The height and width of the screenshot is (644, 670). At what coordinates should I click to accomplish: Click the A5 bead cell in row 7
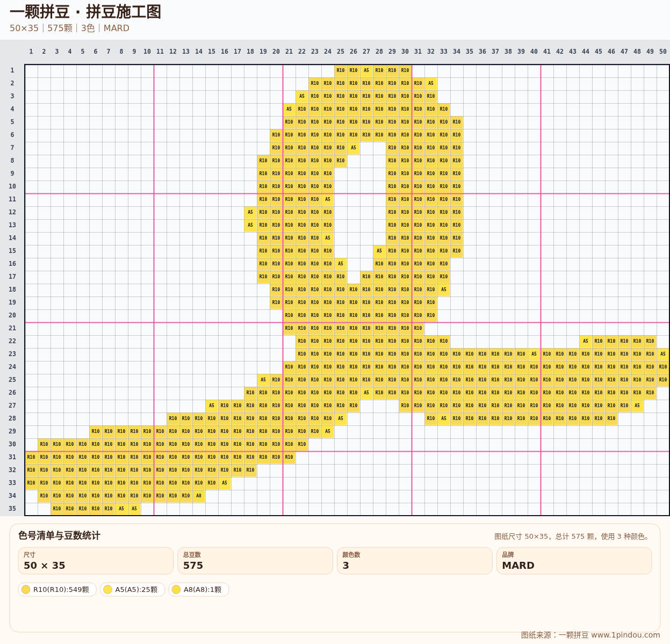tap(354, 148)
